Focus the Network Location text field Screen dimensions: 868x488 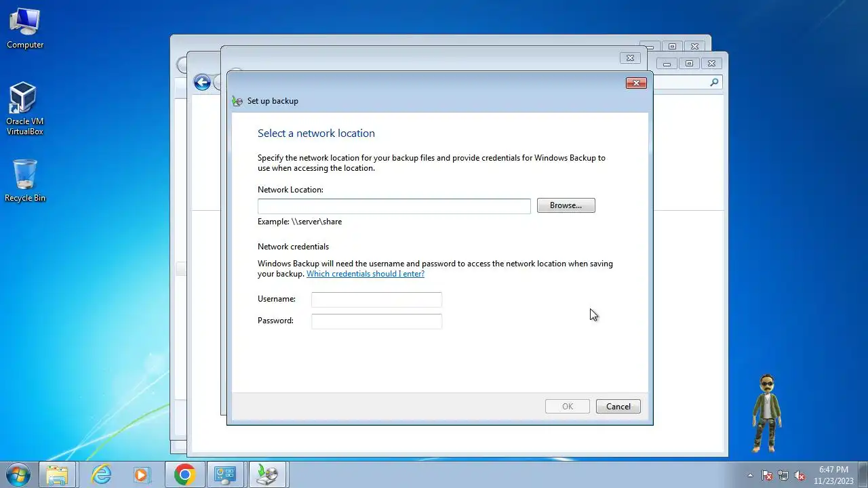(x=394, y=206)
